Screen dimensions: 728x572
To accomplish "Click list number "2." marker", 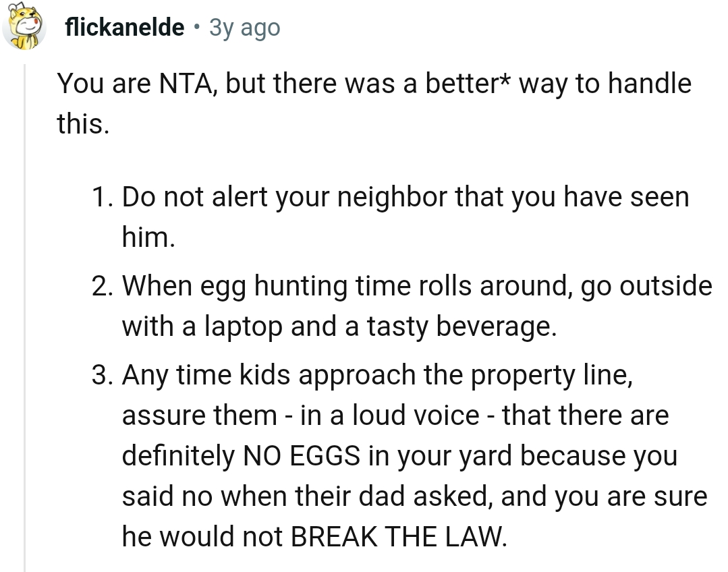I will click(103, 287).
